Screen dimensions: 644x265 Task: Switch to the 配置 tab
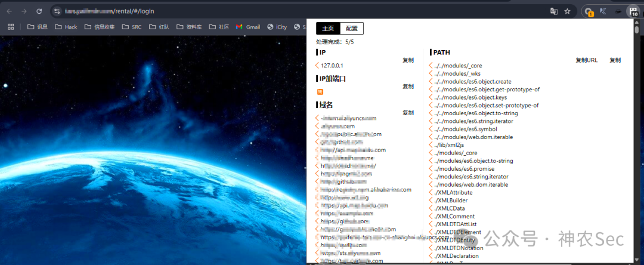point(352,28)
